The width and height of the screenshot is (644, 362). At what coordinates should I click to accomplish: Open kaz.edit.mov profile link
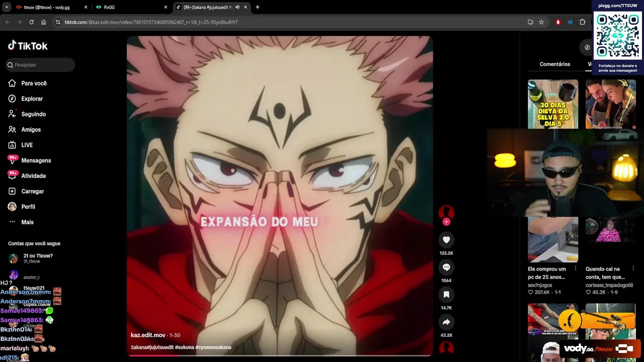coord(148,335)
